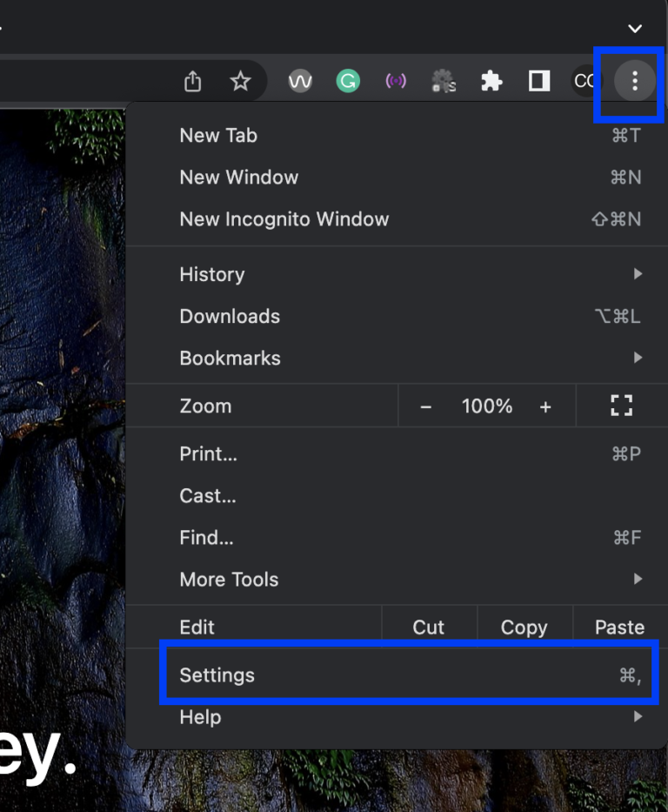Click the purple broadcast signal extension icon
This screenshot has height=812, width=668.
(396, 81)
